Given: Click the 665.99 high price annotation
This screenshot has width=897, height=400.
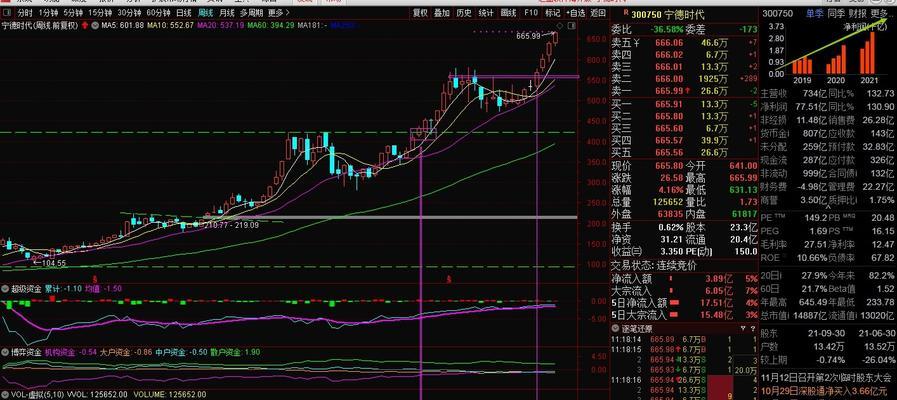Looking at the screenshot, I should point(528,36).
